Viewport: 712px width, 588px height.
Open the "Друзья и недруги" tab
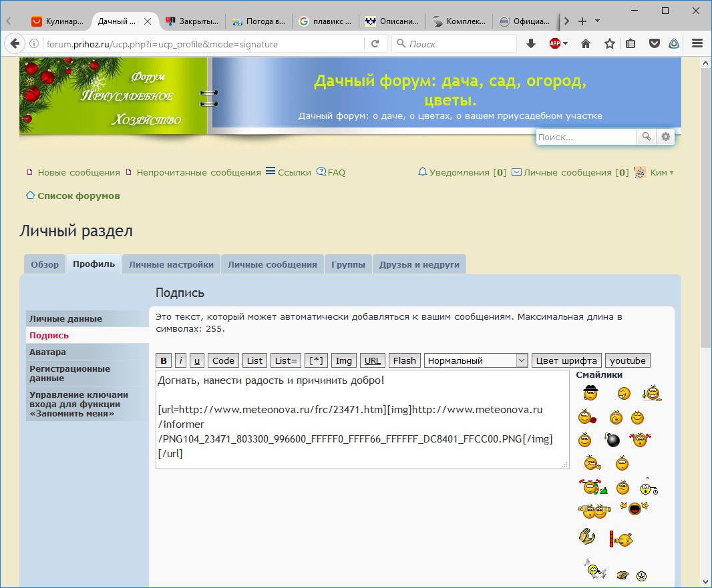click(x=419, y=264)
